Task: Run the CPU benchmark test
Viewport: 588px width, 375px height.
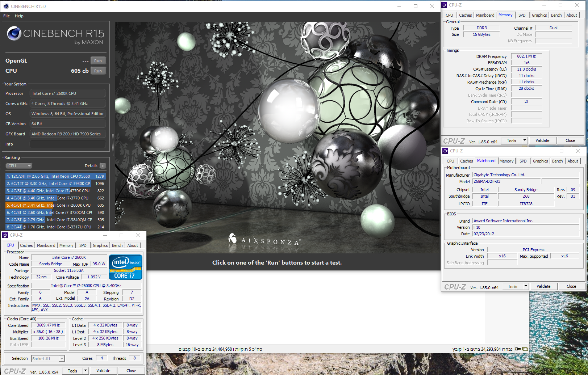Action: pos(98,71)
